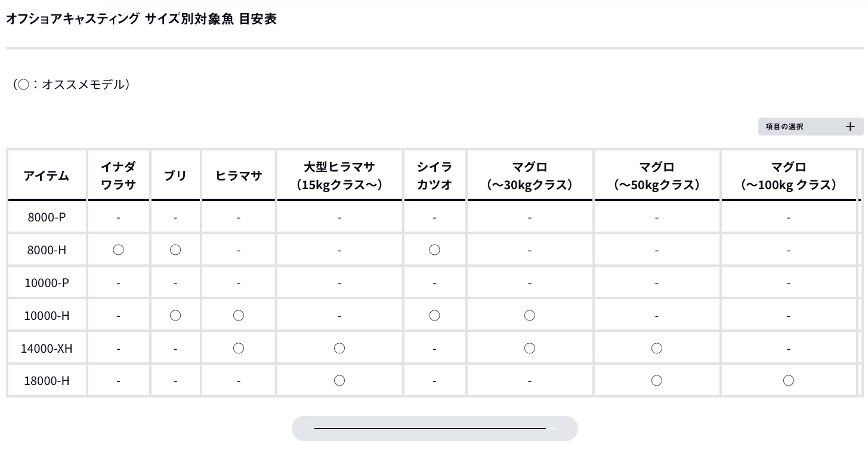Click the ヒラマサ column header
868x459 pixels.
point(239,175)
